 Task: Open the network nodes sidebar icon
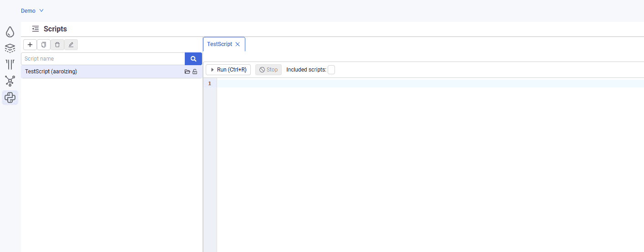point(10,81)
